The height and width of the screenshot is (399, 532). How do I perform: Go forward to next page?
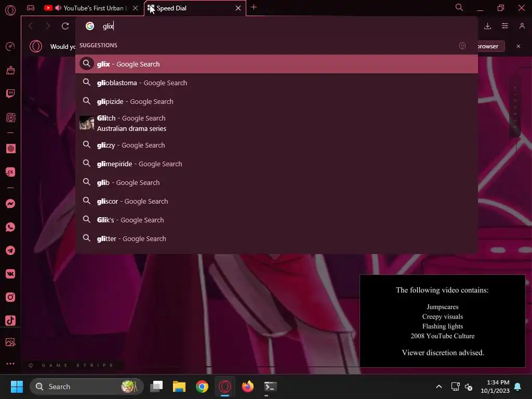click(48, 26)
